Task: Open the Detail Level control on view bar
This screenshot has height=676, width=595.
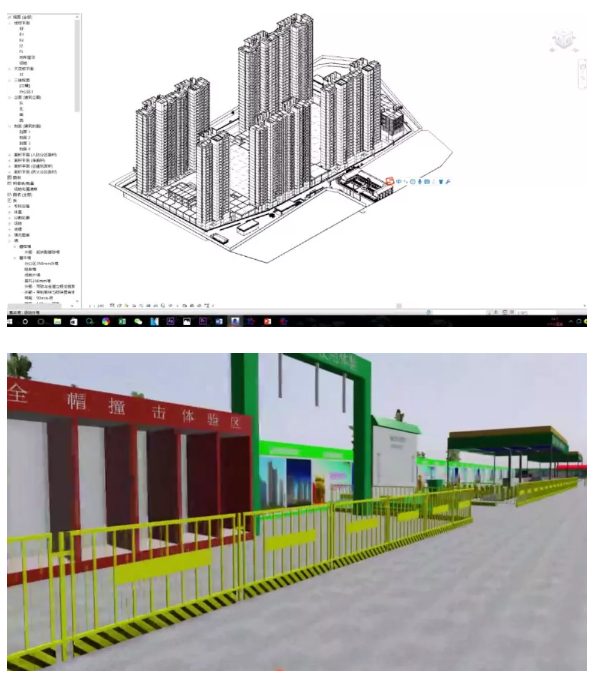Action: click(112, 306)
